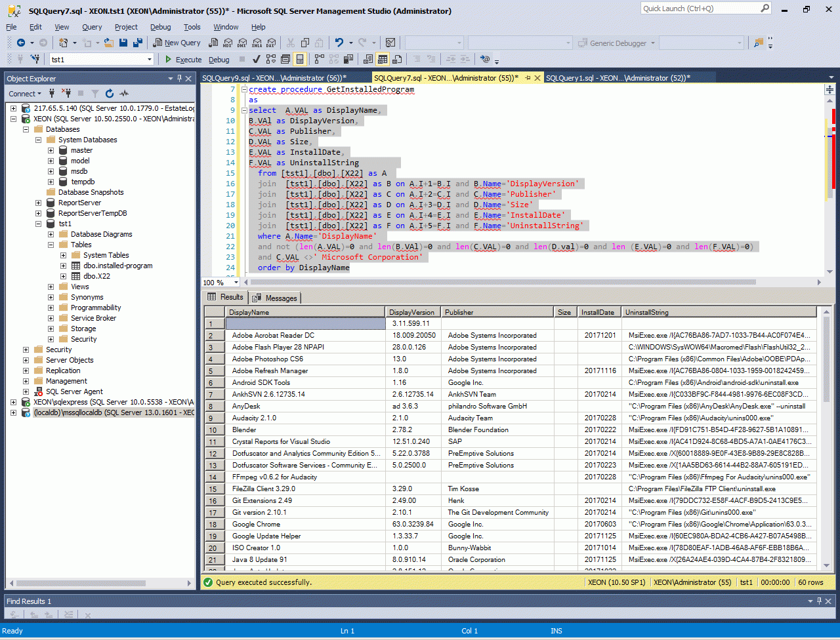Toggle Results to Grid mode

coord(383,59)
